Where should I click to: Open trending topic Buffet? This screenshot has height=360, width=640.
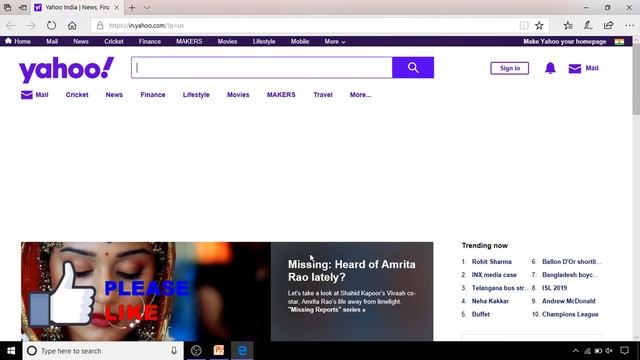(480, 314)
